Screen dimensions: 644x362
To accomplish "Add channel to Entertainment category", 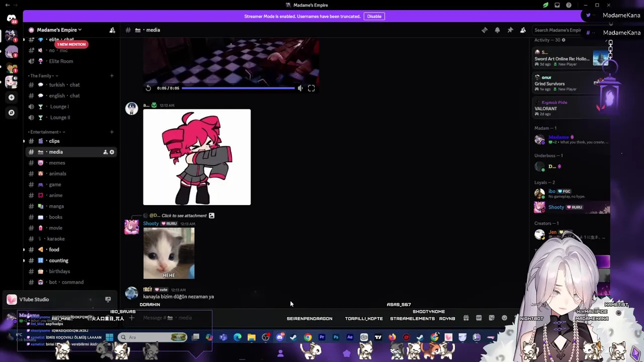I will 112,132.
